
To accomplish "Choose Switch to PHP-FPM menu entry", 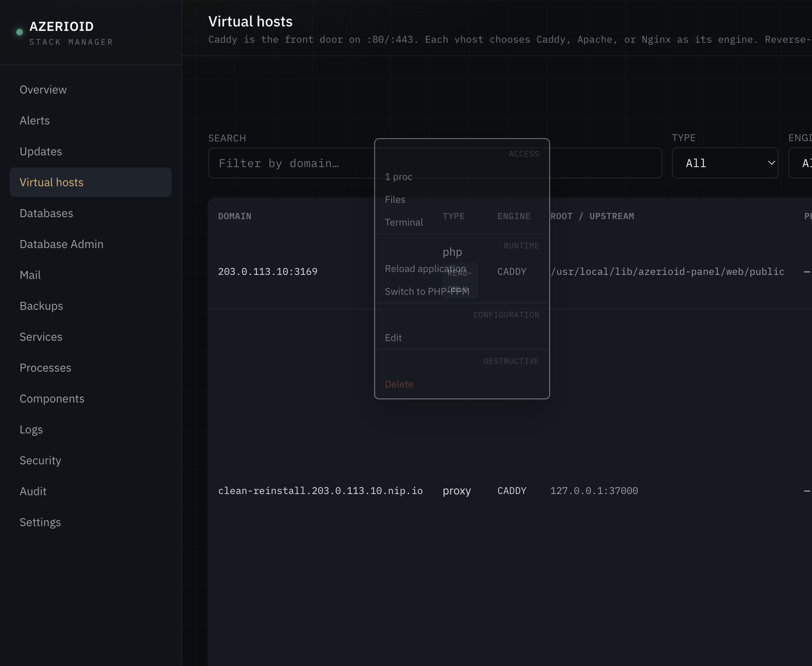I will tap(462, 292).
